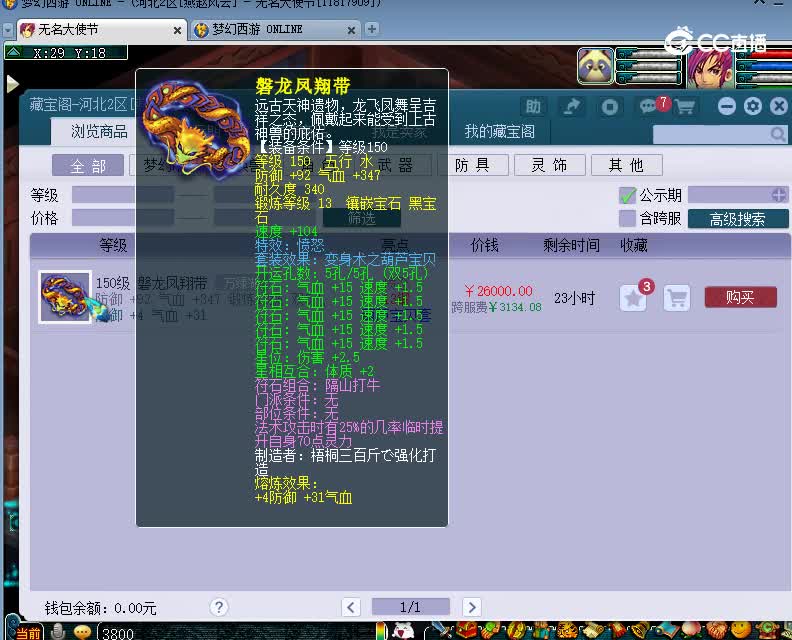Open 藏宝阁 settings gear icon

tap(753, 106)
